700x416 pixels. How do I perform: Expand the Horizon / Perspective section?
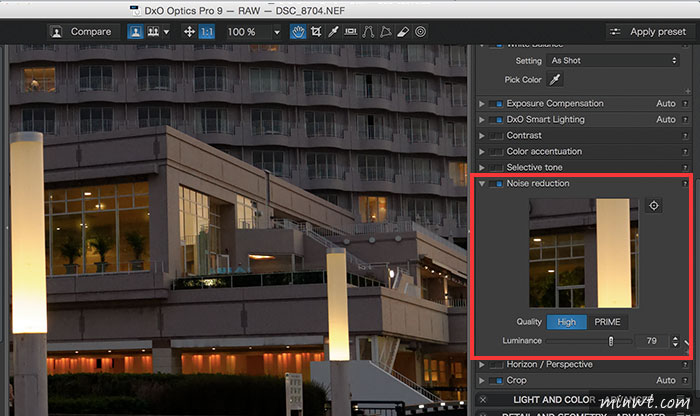click(482, 365)
